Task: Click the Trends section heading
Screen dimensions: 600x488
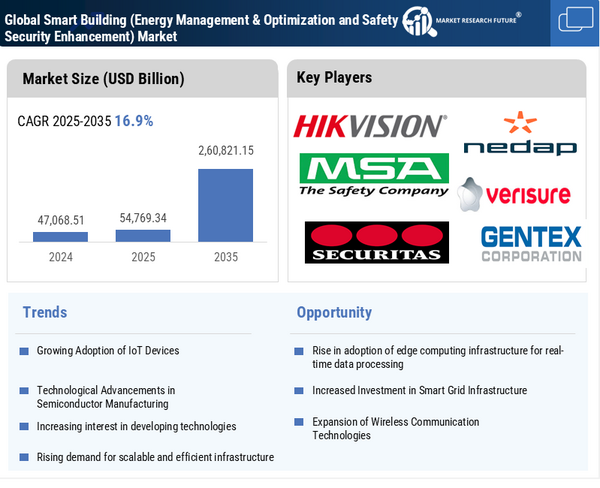Action: tap(46, 313)
